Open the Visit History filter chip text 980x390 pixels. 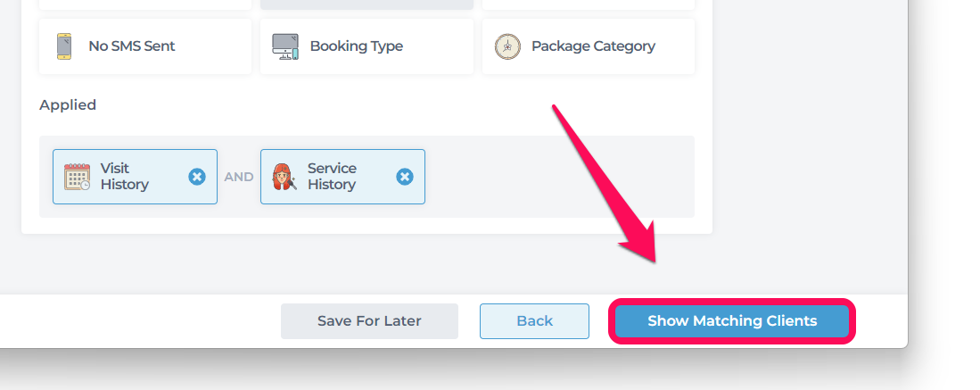tap(124, 177)
